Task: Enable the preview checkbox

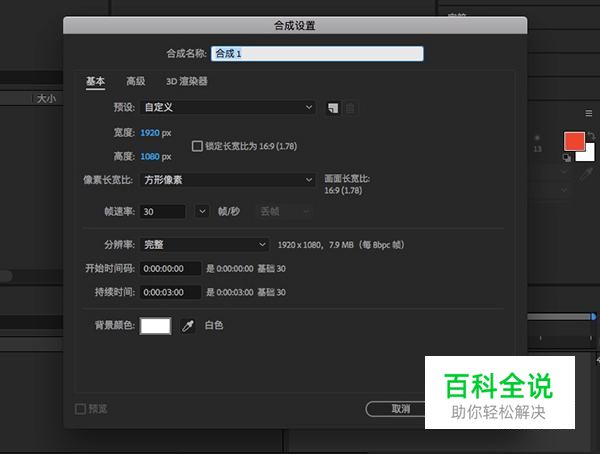Action: (80, 409)
